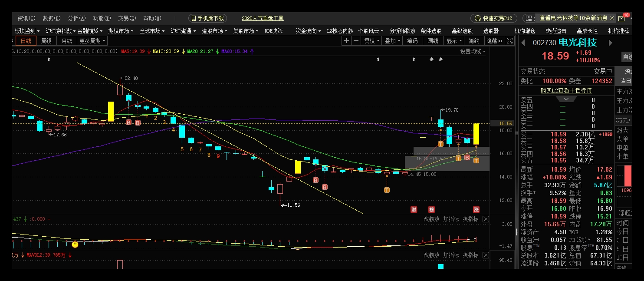The height and width of the screenshot is (281, 644).
Task: Open the 2025人气看盘工具 link
Action: 263,18
